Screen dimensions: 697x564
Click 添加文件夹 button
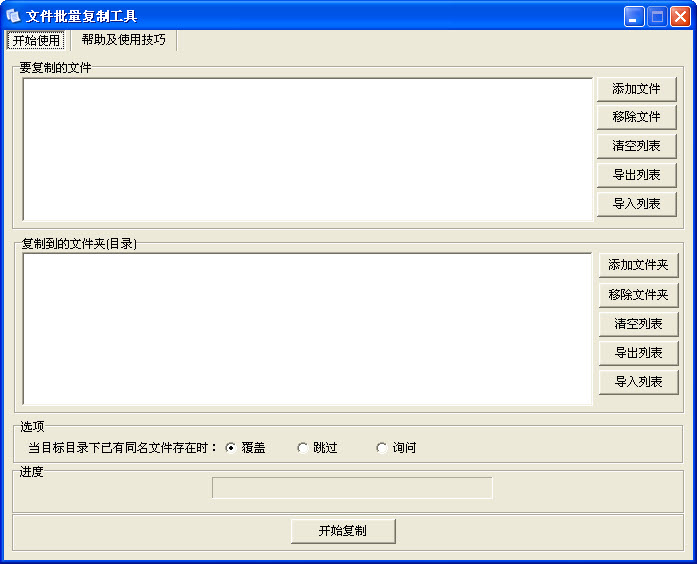click(638, 265)
